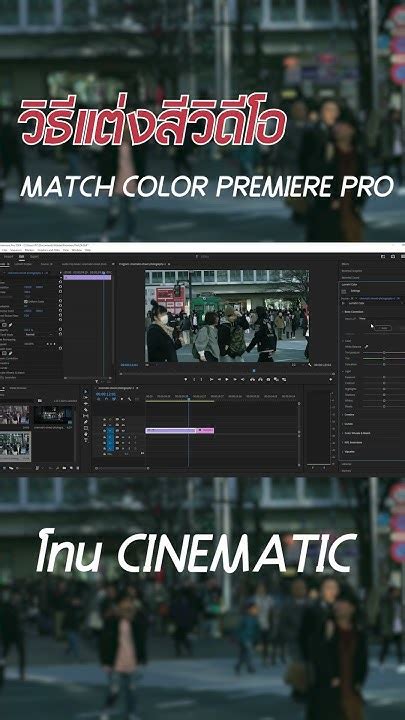Collapse Basic Correction section

coord(343,312)
